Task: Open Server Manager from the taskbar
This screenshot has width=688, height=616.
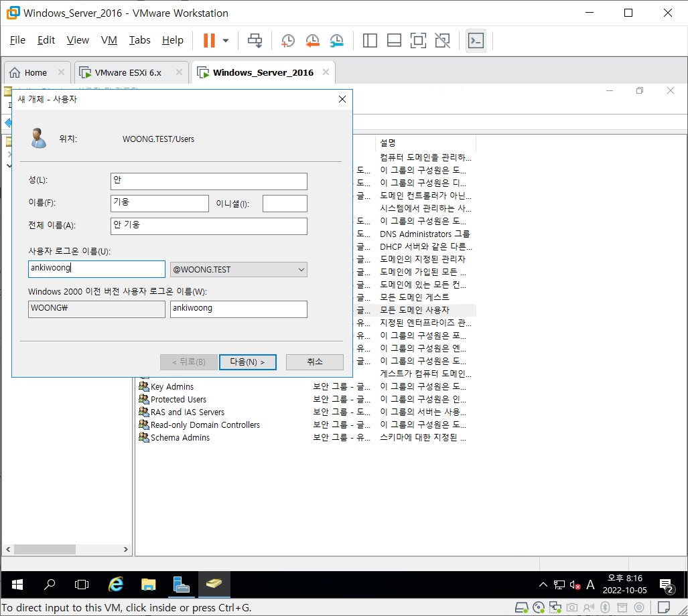Action: pos(182,585)
